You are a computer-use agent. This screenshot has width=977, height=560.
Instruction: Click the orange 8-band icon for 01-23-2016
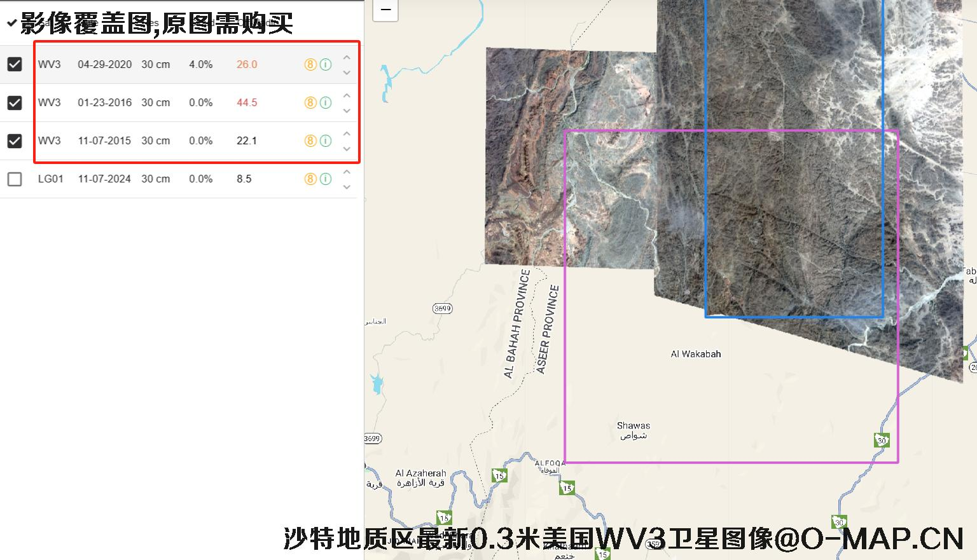point(310,103)
